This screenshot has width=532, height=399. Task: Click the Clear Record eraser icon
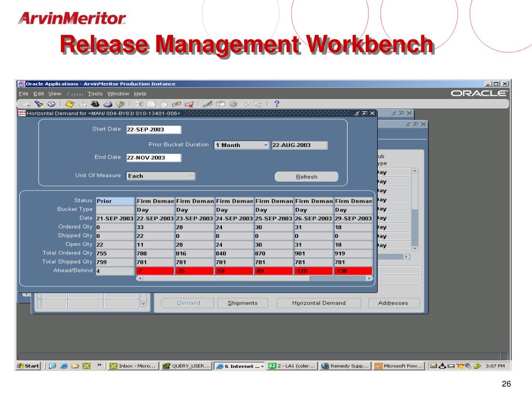(x=177, y=104)
